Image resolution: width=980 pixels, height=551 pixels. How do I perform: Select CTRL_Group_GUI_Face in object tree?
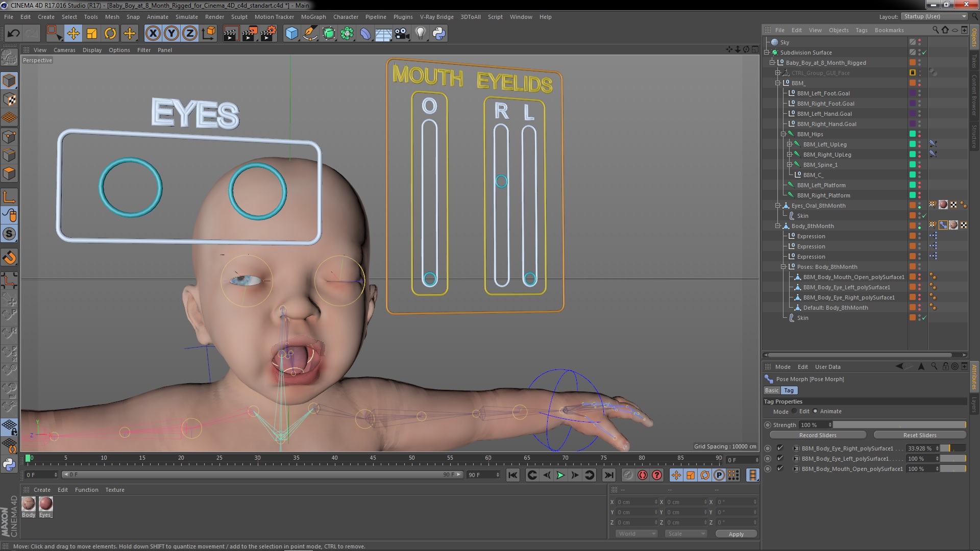[x=820, y=73]
